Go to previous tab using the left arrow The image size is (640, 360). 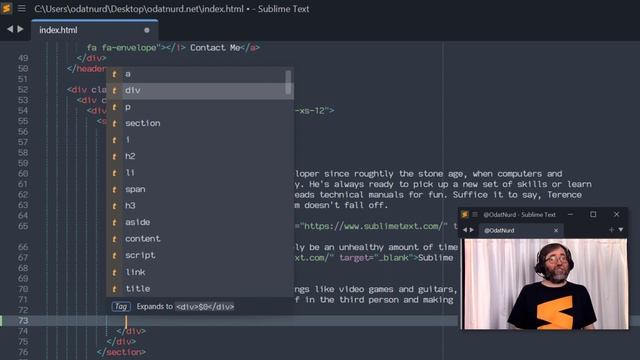click(10, 29)
